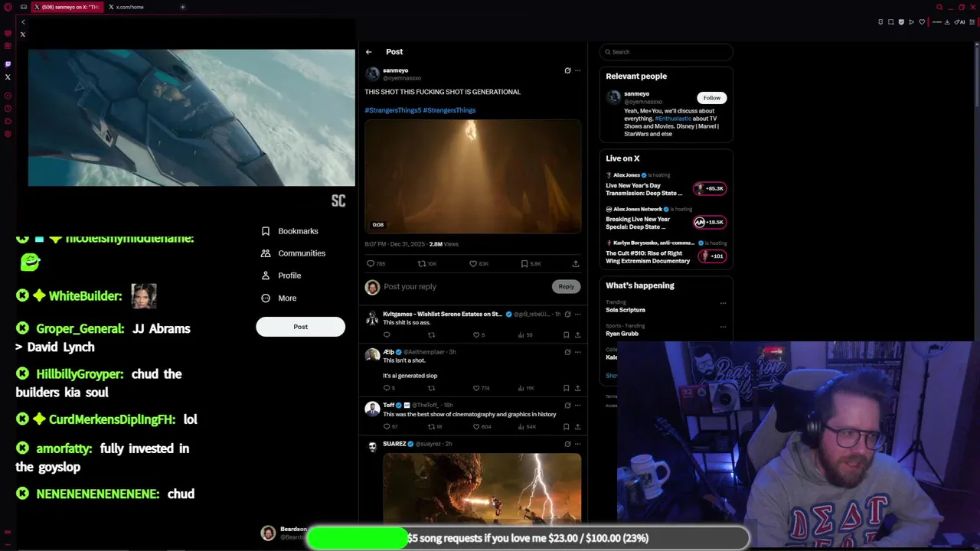Click the Reply button
Image resolution: width=980 pixels, height=551 pixels.
tap(566, 286)
